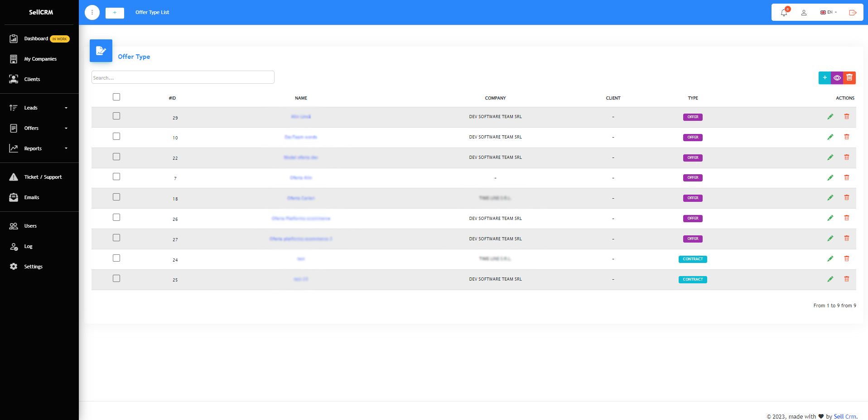Click the teal plus add button above table

coord(825,78)
